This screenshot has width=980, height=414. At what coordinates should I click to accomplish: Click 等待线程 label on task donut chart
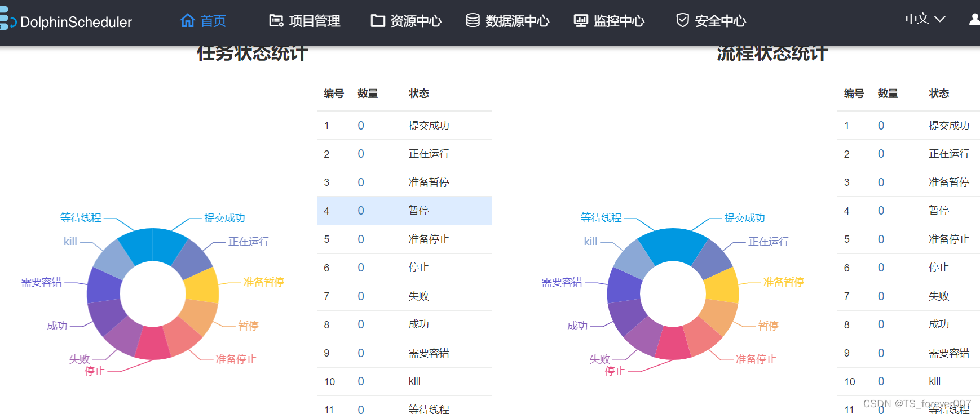(81, 217)
